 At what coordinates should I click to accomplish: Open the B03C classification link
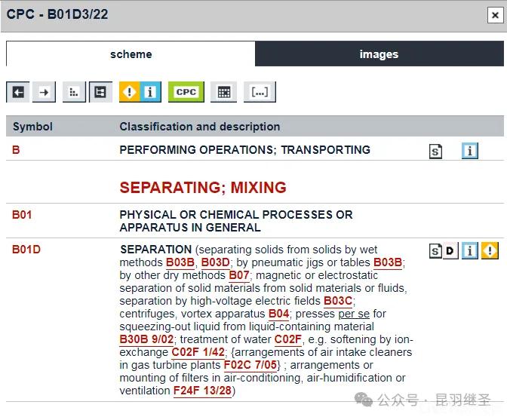coord(338,301)
